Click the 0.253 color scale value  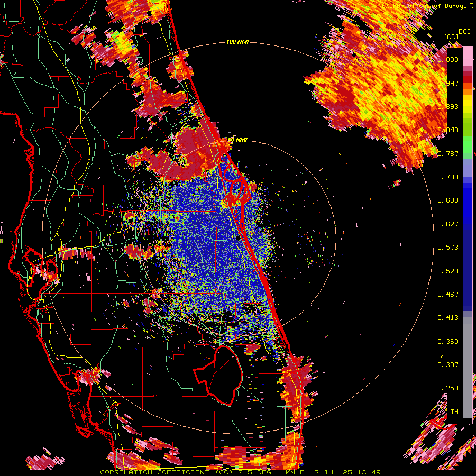(x=448, y=388)
